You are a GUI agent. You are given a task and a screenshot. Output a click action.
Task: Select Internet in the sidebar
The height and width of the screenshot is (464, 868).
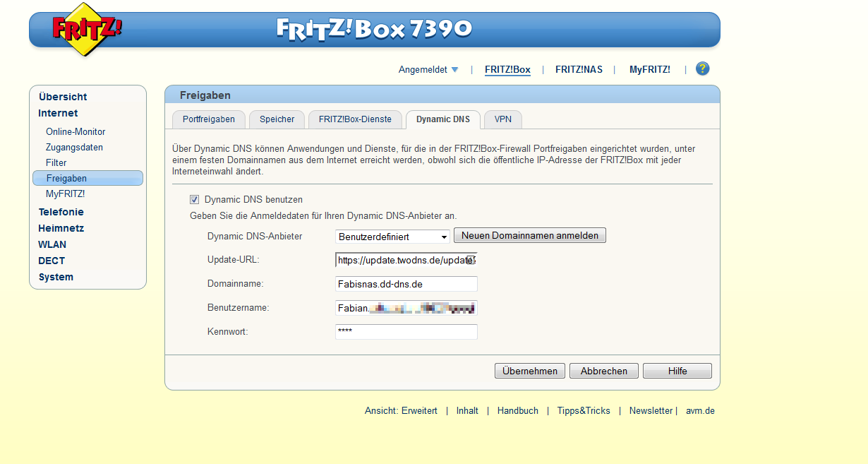(x=58, y=113)
